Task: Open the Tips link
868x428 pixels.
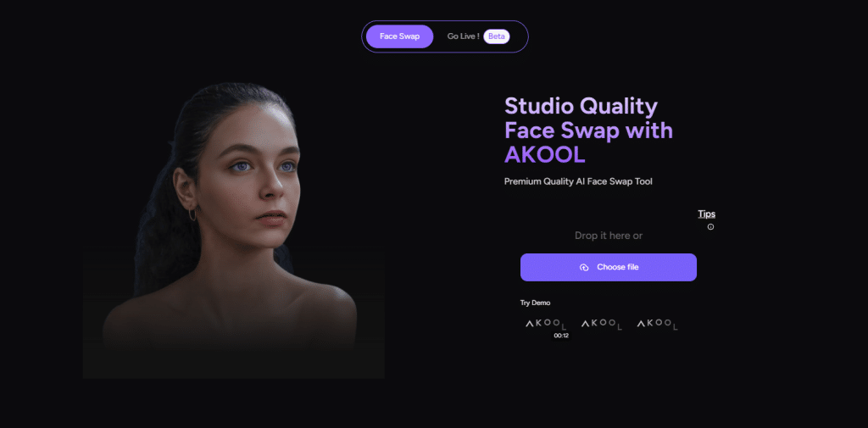Action: pyautogui.click(x=706, y=214)
